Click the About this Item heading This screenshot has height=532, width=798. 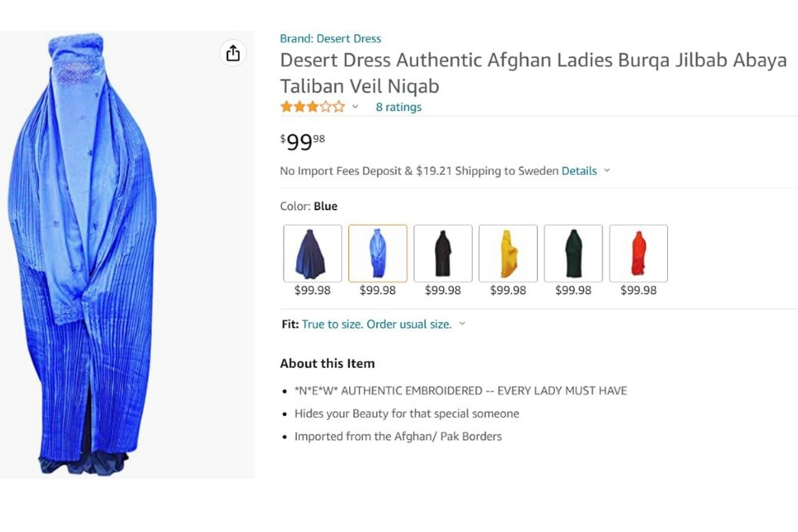pyautogui.click(x=327, y=364)
